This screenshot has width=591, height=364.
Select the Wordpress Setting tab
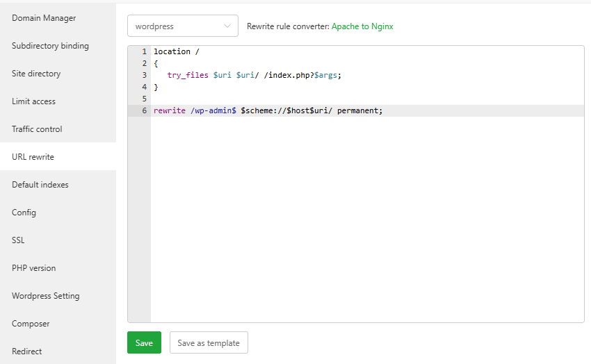point(45,296)
